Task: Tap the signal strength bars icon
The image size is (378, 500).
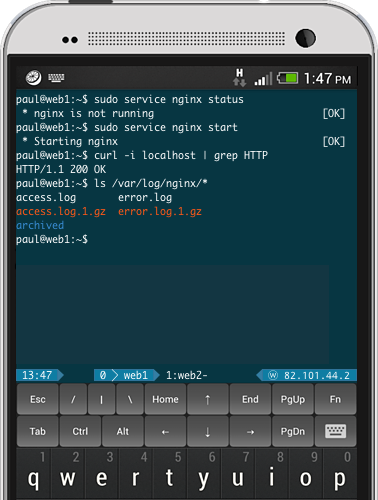Action: [x=263, y=79]
